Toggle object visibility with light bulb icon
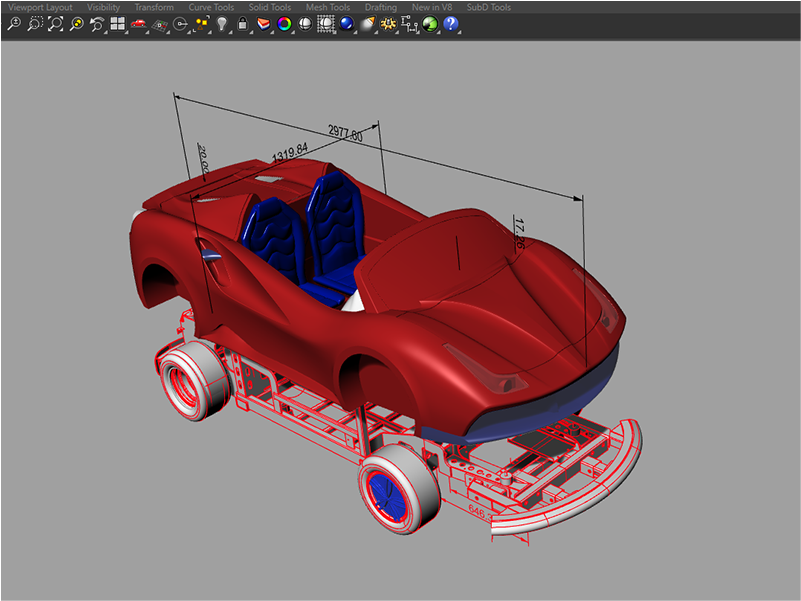Screen dimensions: 801x601 click(222, 24)
